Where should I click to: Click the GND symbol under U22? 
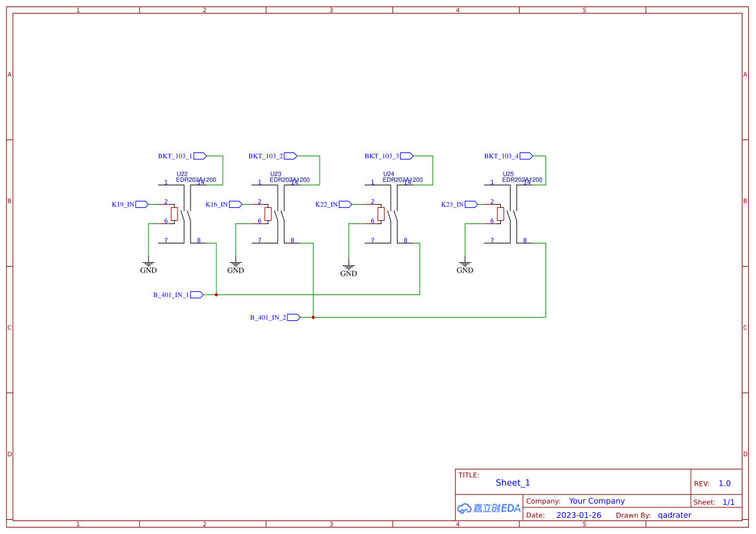pyautogui.click(x=148, y=265)
